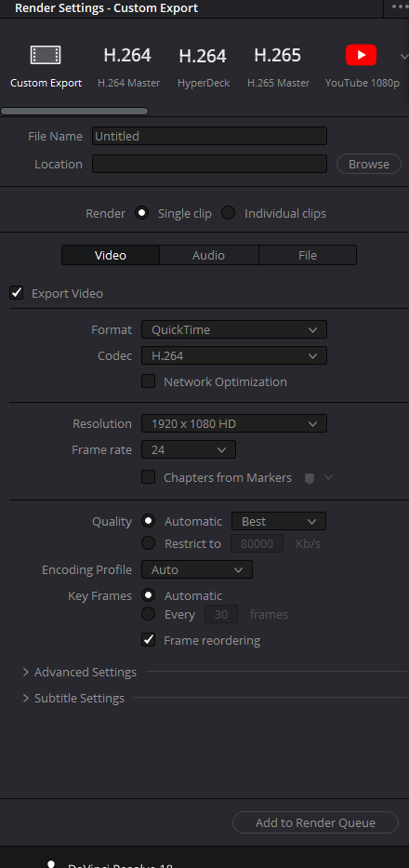Uncheck the Export Video checkbox
The width and height of the screenshot is (409, 868).
(x=17, y=293)
